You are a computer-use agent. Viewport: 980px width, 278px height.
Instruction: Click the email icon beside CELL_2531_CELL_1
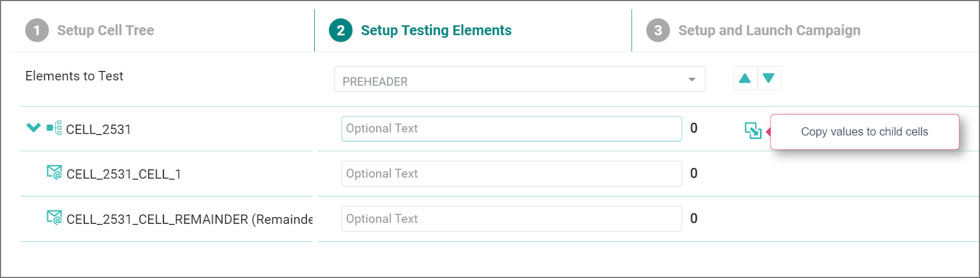(x=55, y=173)
